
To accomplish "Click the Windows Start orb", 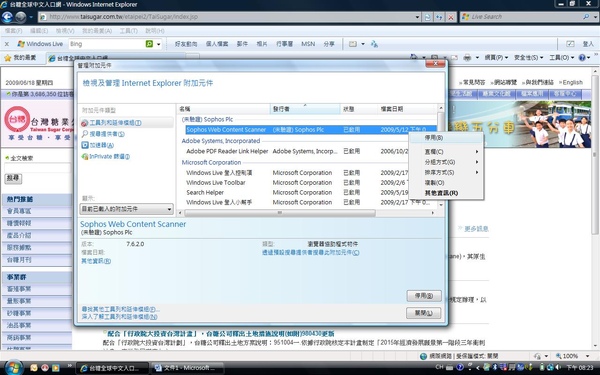I will click(13, 368).
